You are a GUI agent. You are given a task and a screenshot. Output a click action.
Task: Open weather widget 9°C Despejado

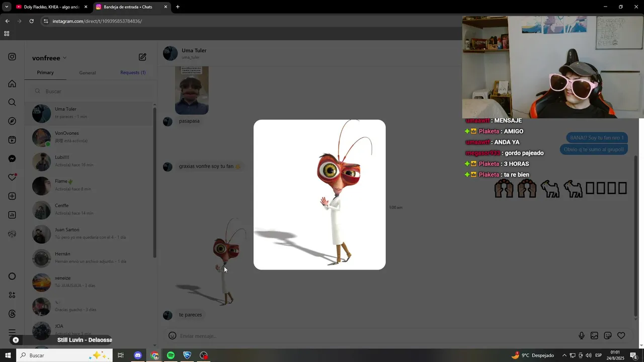tap(532, 355)
